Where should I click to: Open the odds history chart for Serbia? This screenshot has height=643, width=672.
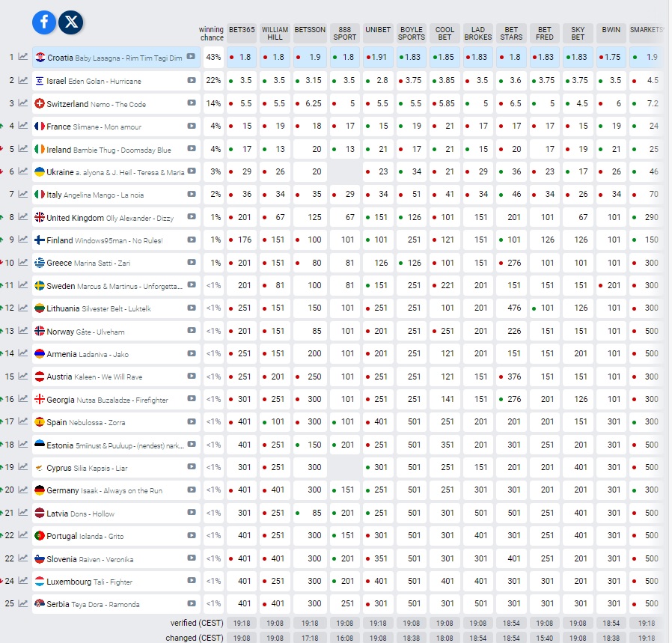point(23,603)
